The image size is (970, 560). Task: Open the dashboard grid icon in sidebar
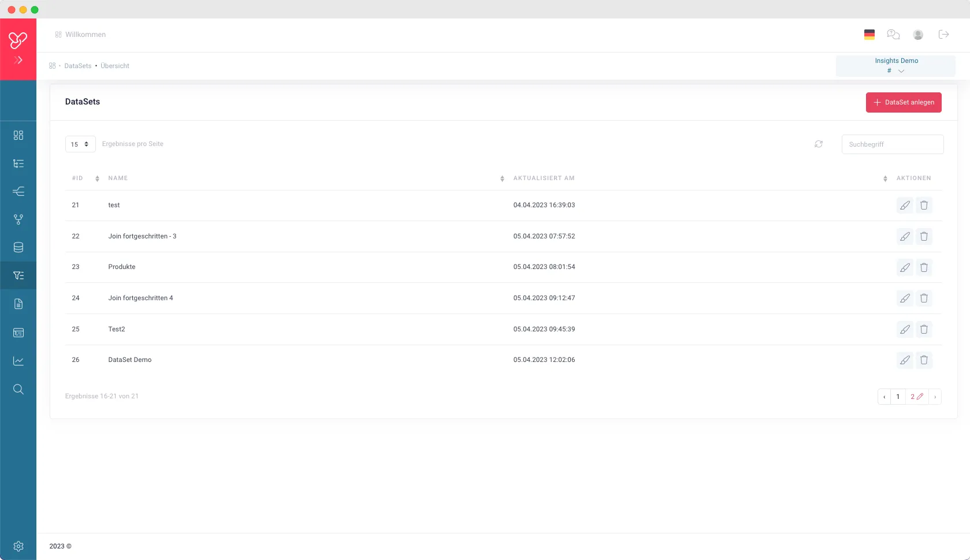coord(18,135)
